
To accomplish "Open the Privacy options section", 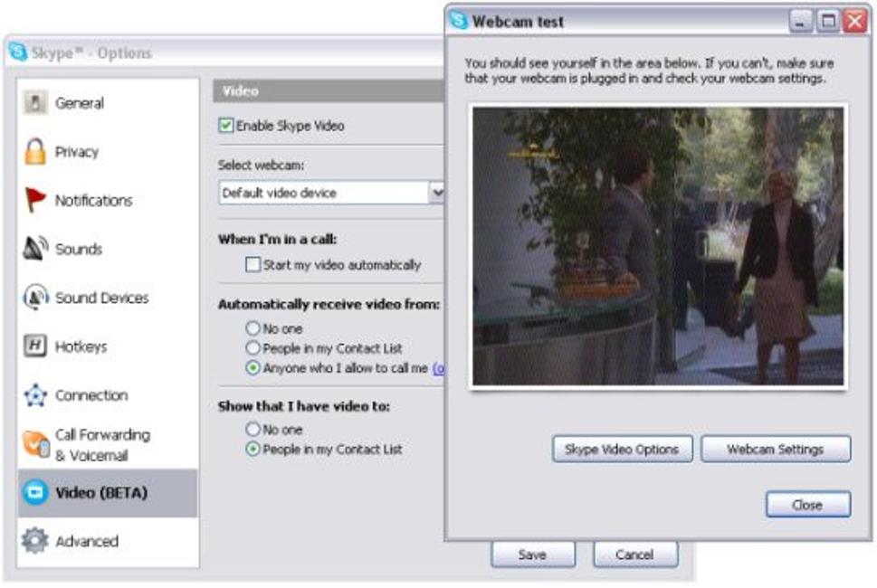I will 108,151.
